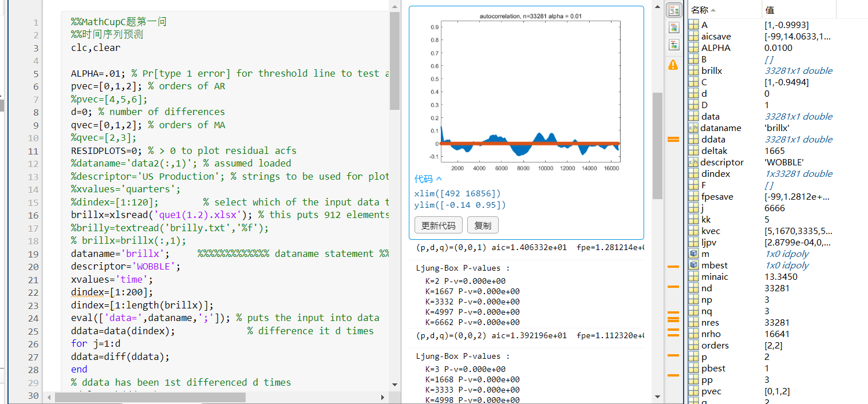
Task: Select the mbest idpoly object icon
Action: pyautogui.click(x=693, y=266)
